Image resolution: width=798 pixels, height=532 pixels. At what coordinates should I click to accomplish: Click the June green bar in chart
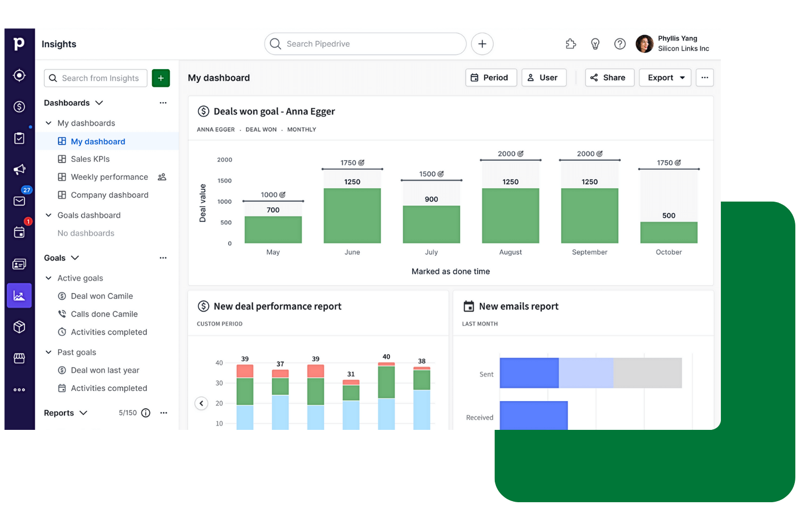click(x=352, y=215)
